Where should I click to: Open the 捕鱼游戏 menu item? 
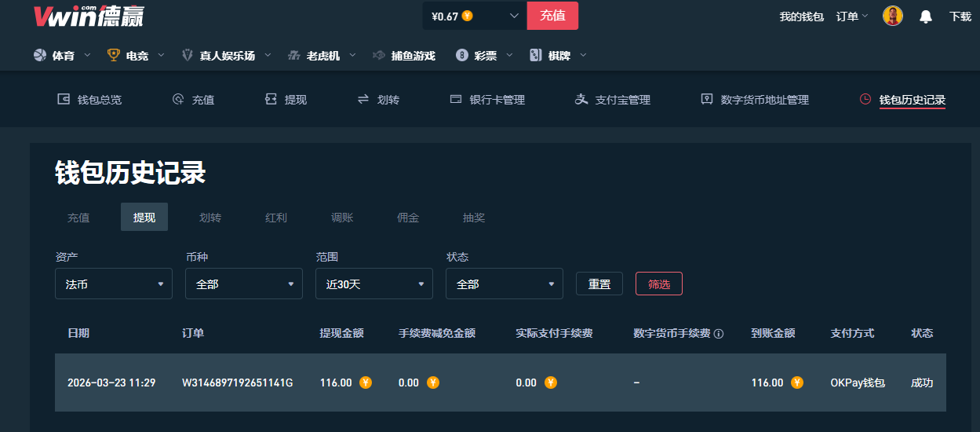pyautogui.click(x=403, y=55)
